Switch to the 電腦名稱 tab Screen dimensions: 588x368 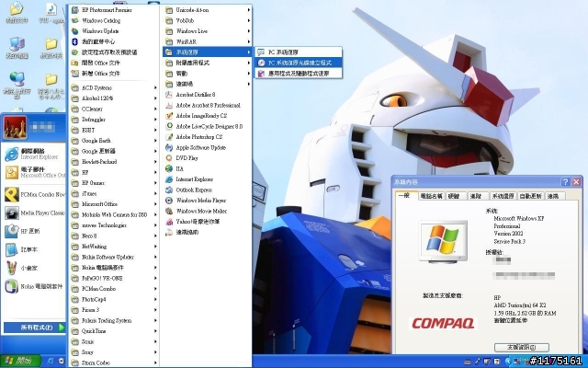[431, 196]
